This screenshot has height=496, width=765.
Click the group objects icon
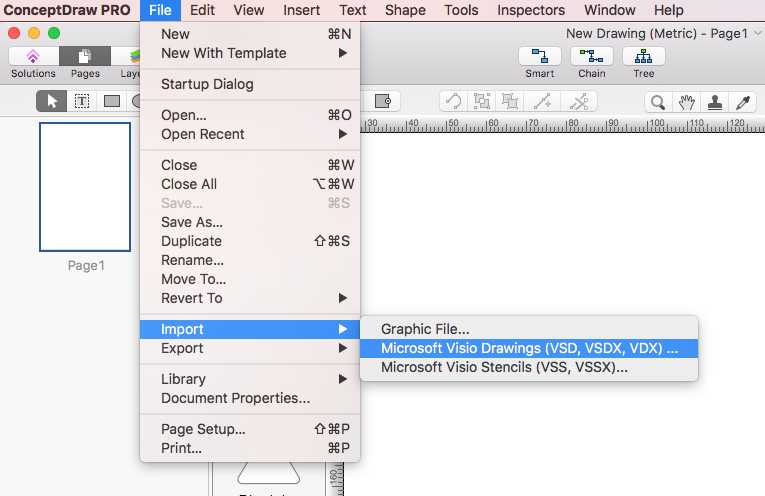pyautogui.click(x=482, y=102)
